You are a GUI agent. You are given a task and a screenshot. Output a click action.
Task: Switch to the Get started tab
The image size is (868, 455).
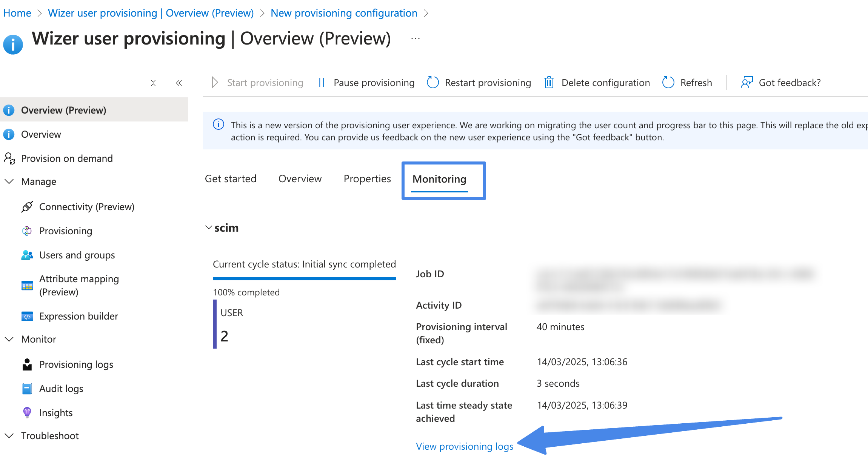click(x=231, y=178)
